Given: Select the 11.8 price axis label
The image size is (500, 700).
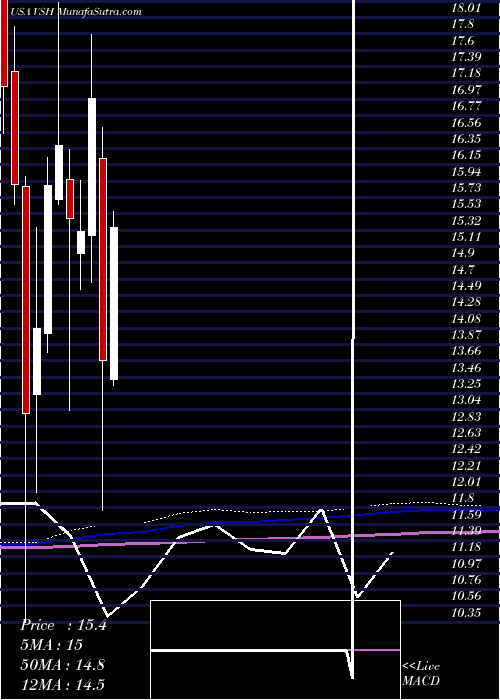Looking at the screenshot, I should pyautogui.click(x=463, y=498).
